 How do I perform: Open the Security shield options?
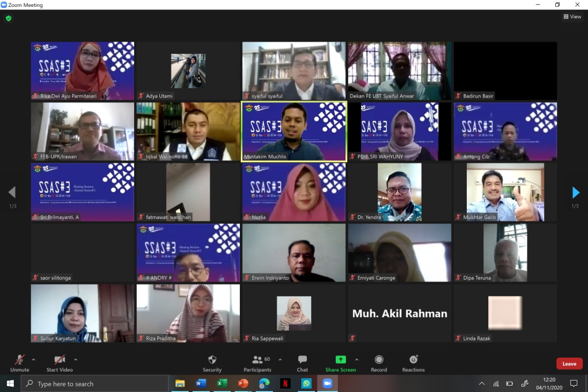212,363
